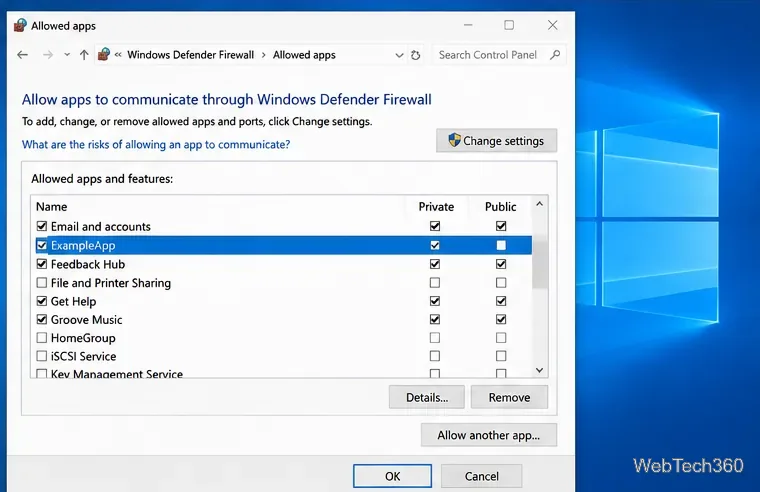Screen dimensions: 760x492
Task: Open Details for the selected app
Action: click(x=427, y=397)
